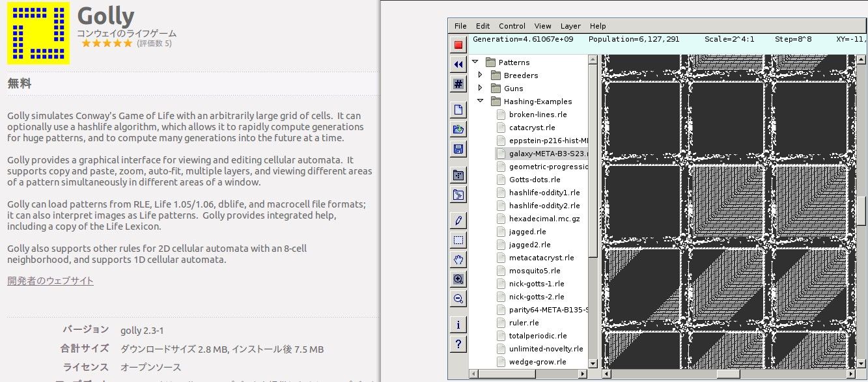Select hashlife-oddity2.rle pattern file
The image size is (868, 382).
[x=544, y=206]
